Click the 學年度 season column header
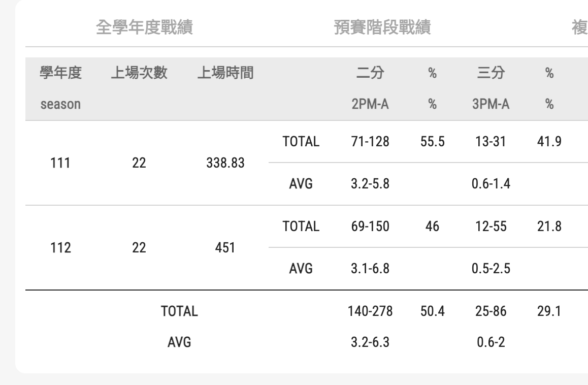 60,89
